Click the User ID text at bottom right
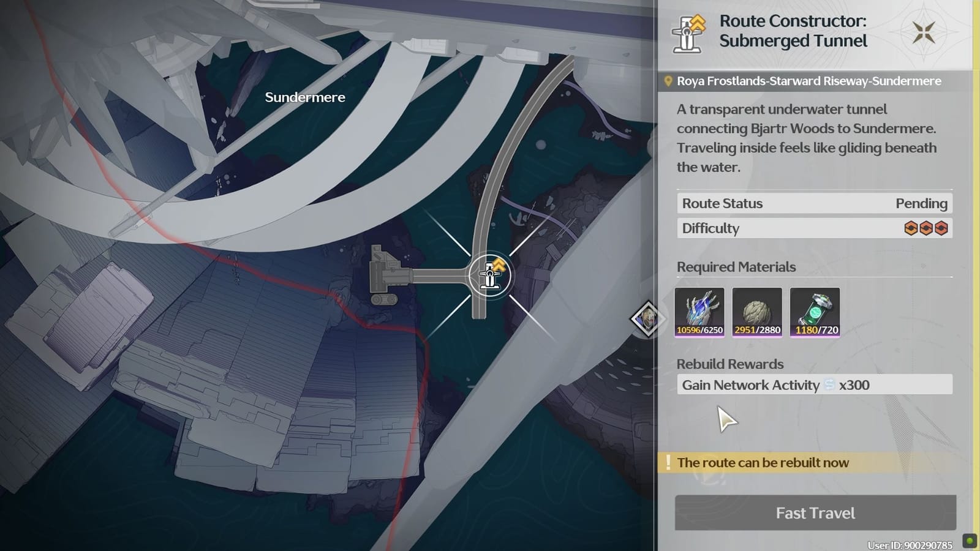 coord(910,545)
